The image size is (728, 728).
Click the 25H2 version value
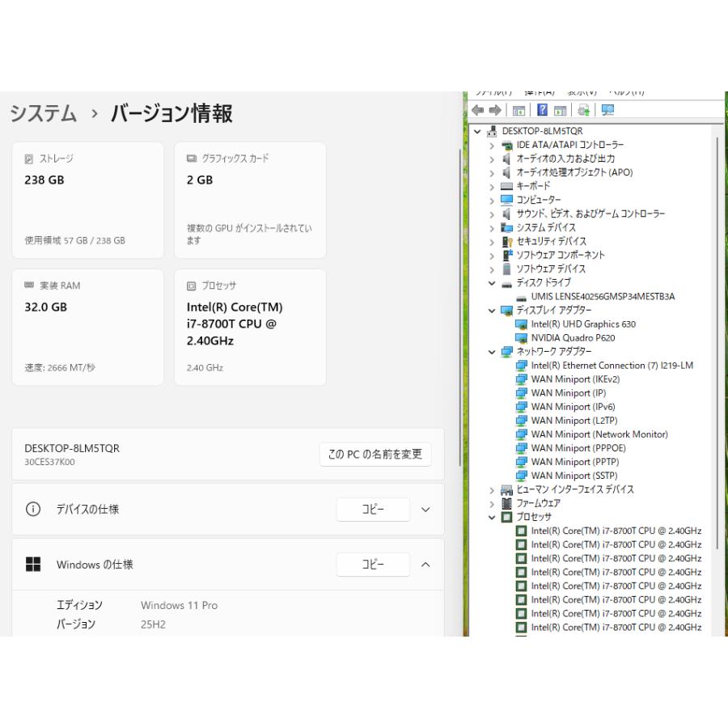[x=153, y=624]
